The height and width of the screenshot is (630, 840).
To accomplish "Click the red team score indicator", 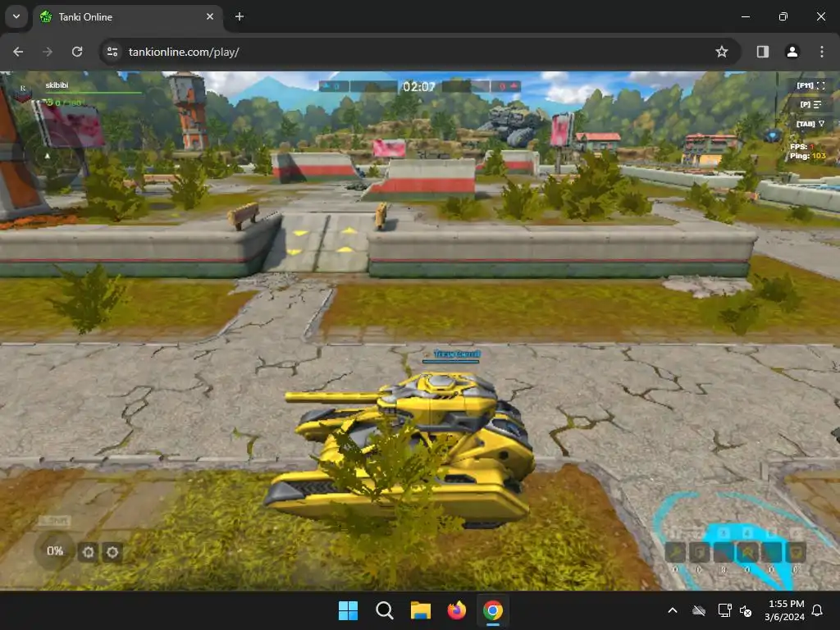I will [505, 86].
